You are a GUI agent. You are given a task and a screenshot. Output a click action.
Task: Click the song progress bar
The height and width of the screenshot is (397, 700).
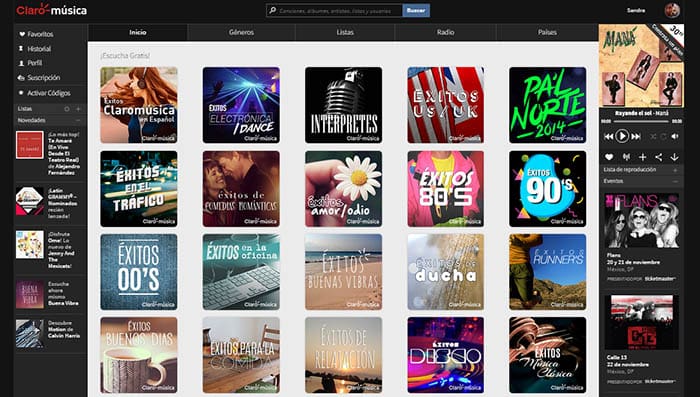pyautogui.click(x=641, y=121)
